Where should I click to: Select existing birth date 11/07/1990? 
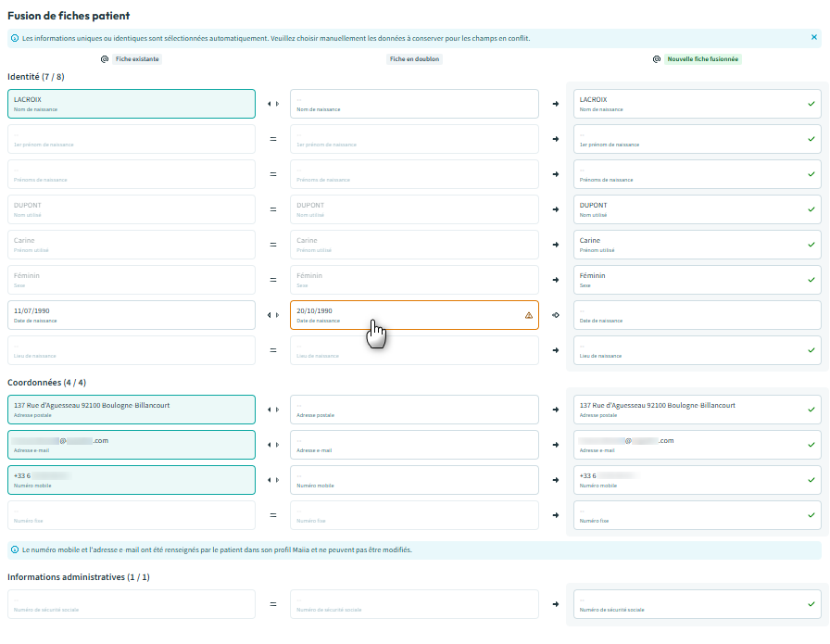point(131,315)
